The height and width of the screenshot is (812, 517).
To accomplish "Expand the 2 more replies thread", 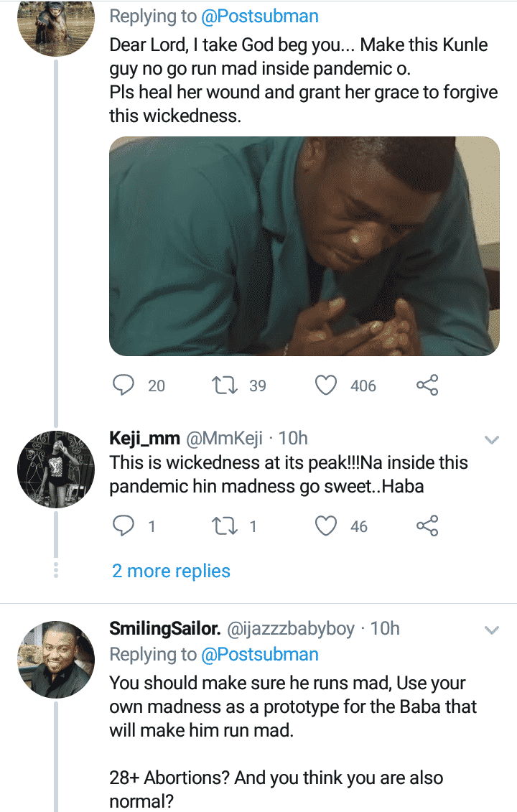I will click(171, 571).
